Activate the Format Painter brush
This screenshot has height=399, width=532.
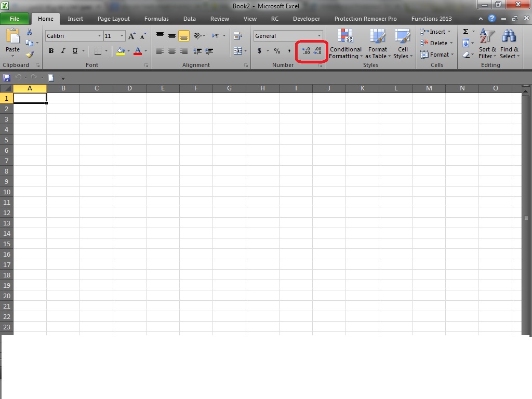[30, 54]
